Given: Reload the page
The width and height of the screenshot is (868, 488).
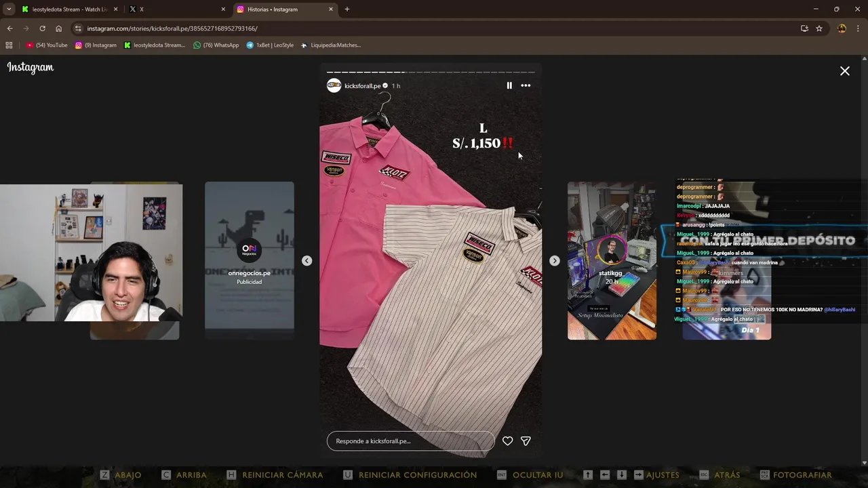Looking at the screenshot, I should tap(42, 28).
